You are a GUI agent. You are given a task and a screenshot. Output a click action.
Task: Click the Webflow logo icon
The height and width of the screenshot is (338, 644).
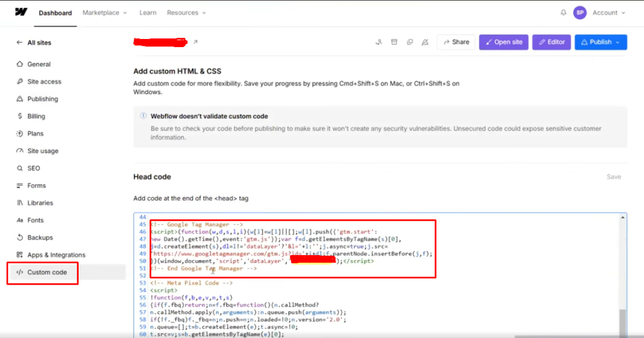[x=21, y=13]
